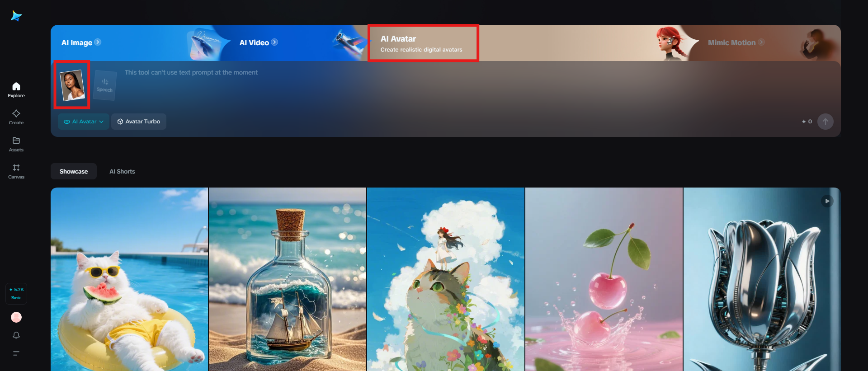
Task: Select the AI Image tab
Action: point(77,42)
